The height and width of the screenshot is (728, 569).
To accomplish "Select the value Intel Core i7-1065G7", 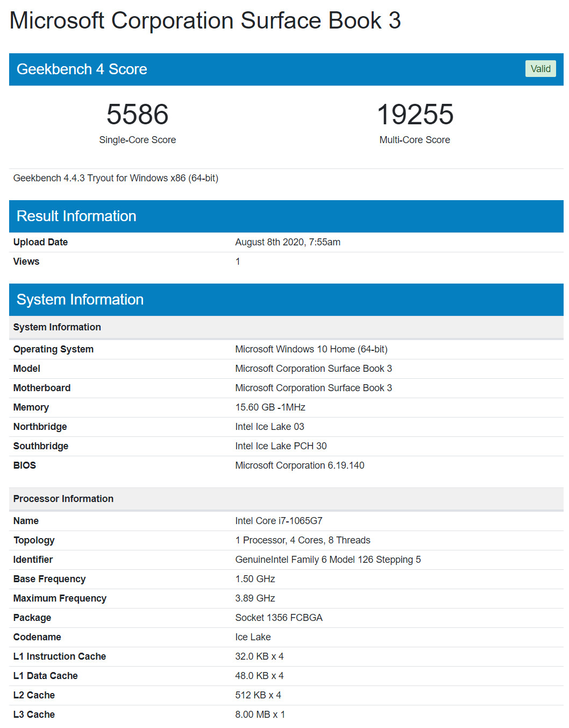I will tap(279, 521).
